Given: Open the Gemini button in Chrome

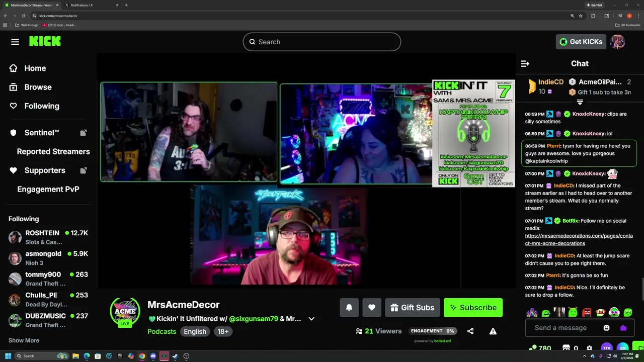Looking at the screenshot, I should pyautogui.click(x=594, y=5).
